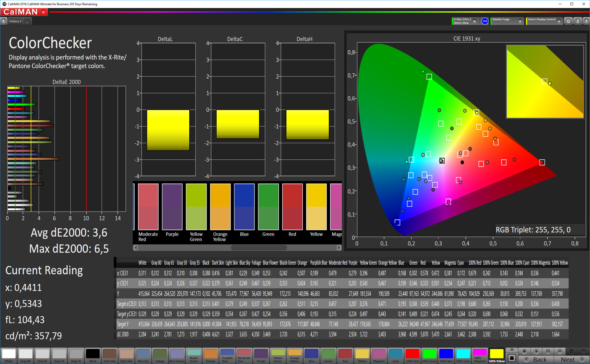
Task: Expand the Mobile Forge source dropdown
Action: pyautogui.click(x=520, y=21)
